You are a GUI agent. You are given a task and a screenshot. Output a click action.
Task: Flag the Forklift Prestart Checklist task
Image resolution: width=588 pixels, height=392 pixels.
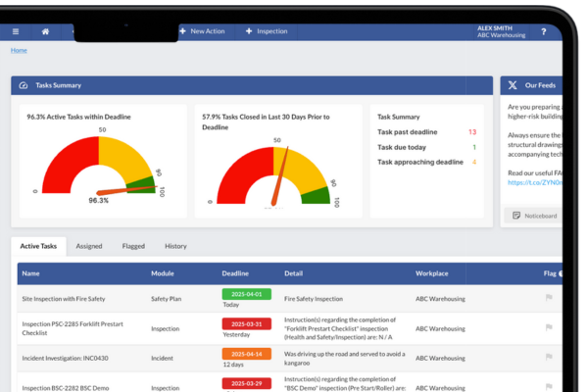[548, 329]
